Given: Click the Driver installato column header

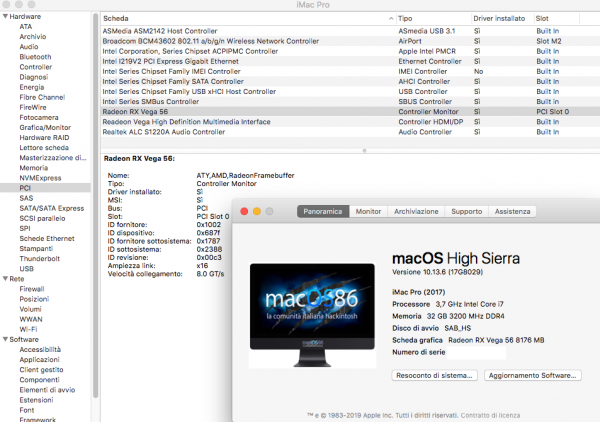Looking at the screenshot, I should [502, 18].
